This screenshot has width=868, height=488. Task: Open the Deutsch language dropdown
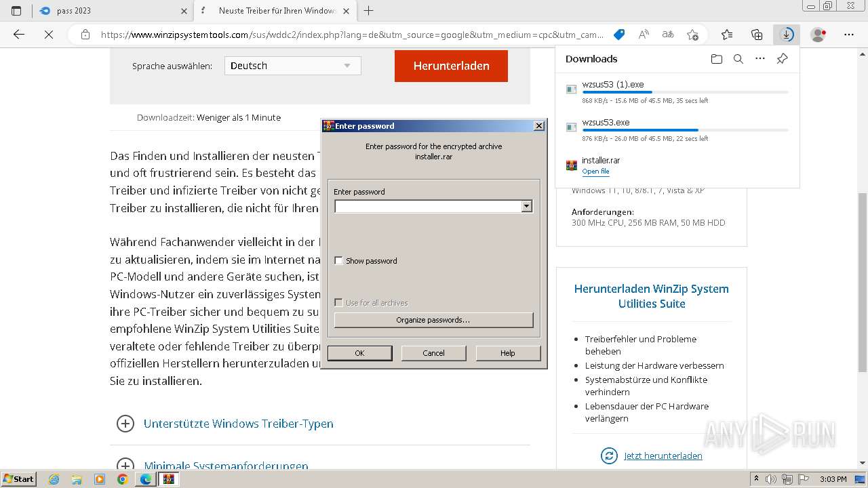click(292, 66)
